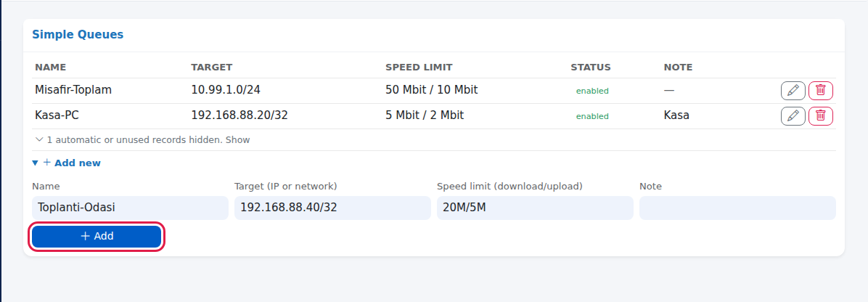868x302 pixels.
Task: Edit the Misafir-Toplam queue with pencil icon
Action: [x=793, y=90]
